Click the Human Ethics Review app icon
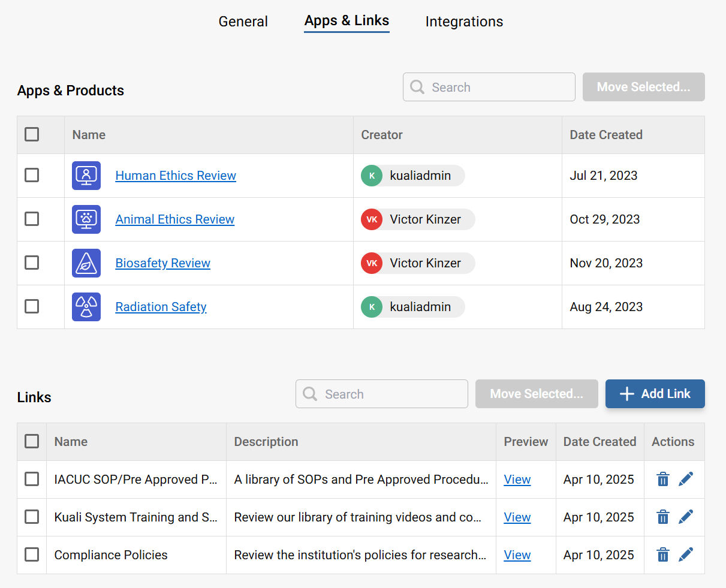 point(86,175)
